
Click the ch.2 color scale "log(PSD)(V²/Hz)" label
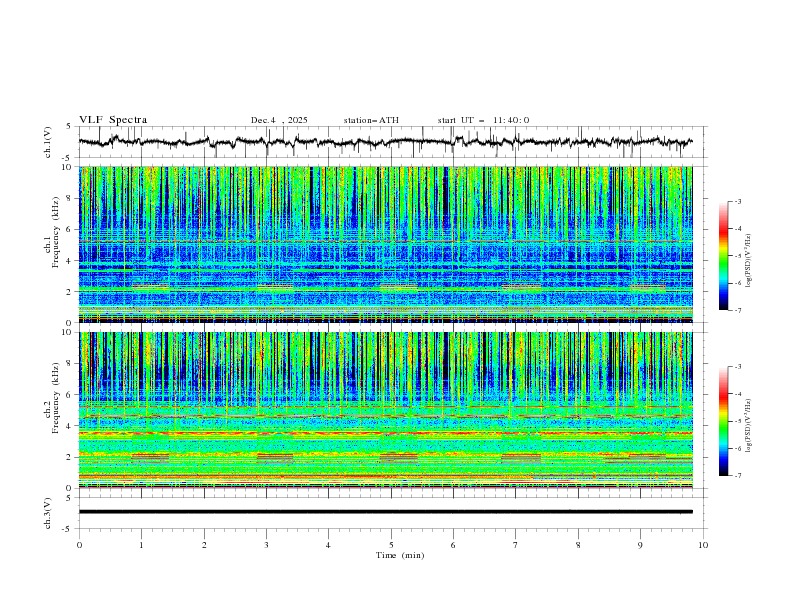748,426
